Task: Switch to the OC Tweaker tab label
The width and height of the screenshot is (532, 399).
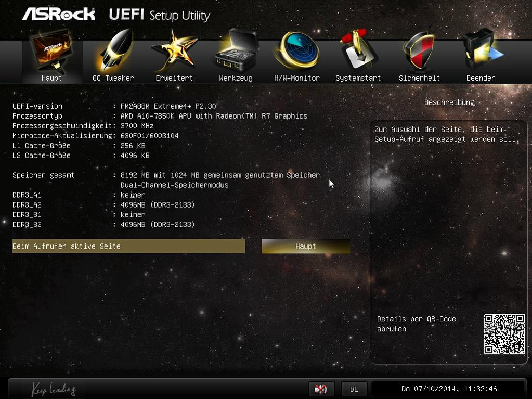Action: (x=113, y=78)
